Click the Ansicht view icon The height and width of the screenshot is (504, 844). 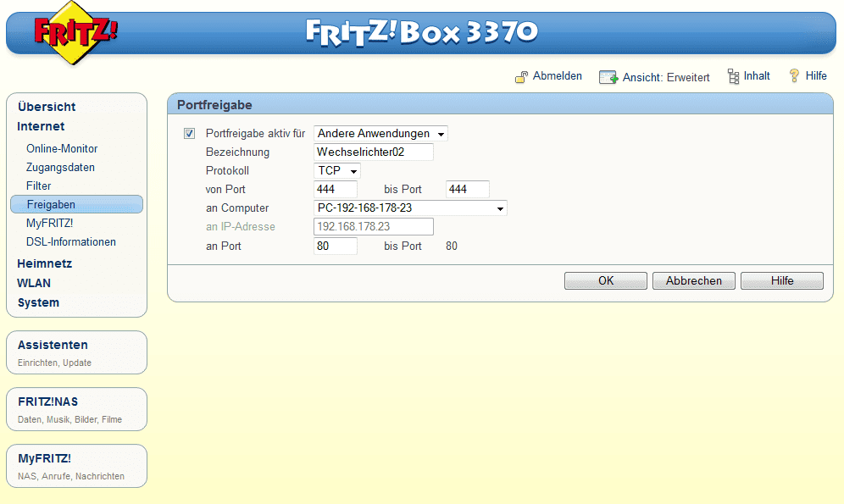tap(608, 77)
